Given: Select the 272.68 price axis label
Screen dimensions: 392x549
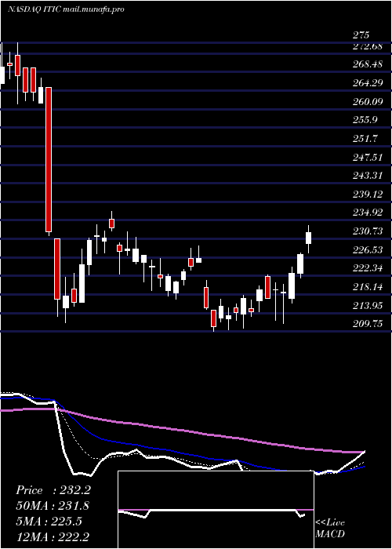Looking at the screenshot, I should point(367,46).
